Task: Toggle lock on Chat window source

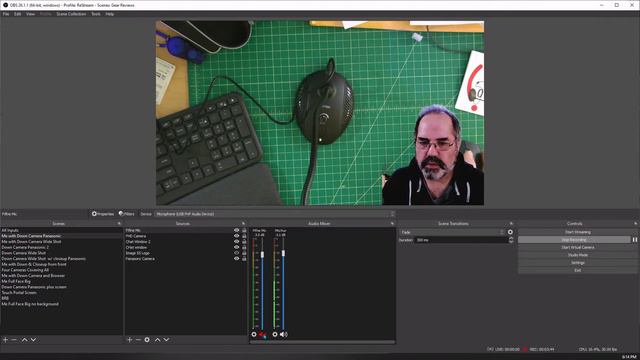Action: (244, 247)
